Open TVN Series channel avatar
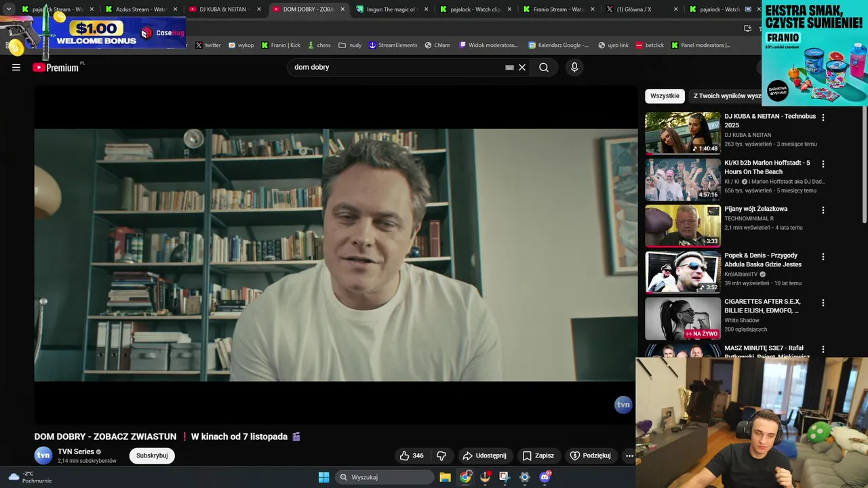Viewport: 868px width, 488px height. coord(43,455)
